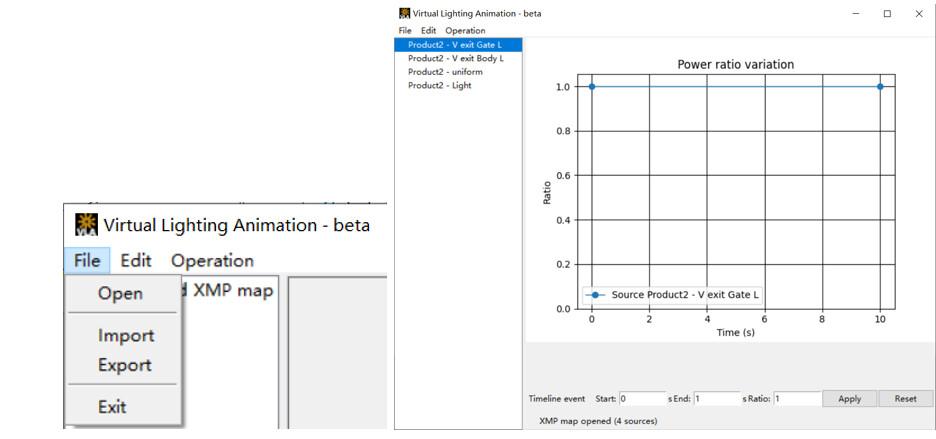
Task: Apply the timeline event
Action: coord(849,399)
